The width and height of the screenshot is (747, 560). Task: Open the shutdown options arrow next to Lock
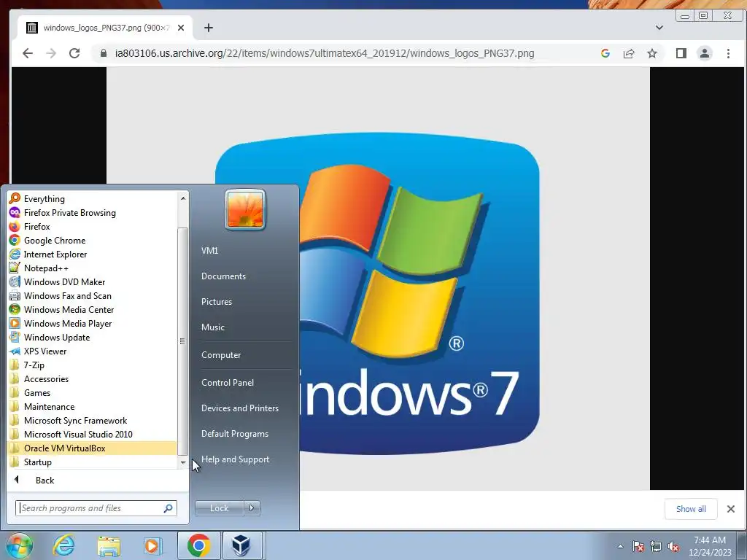tap(252, 508)
